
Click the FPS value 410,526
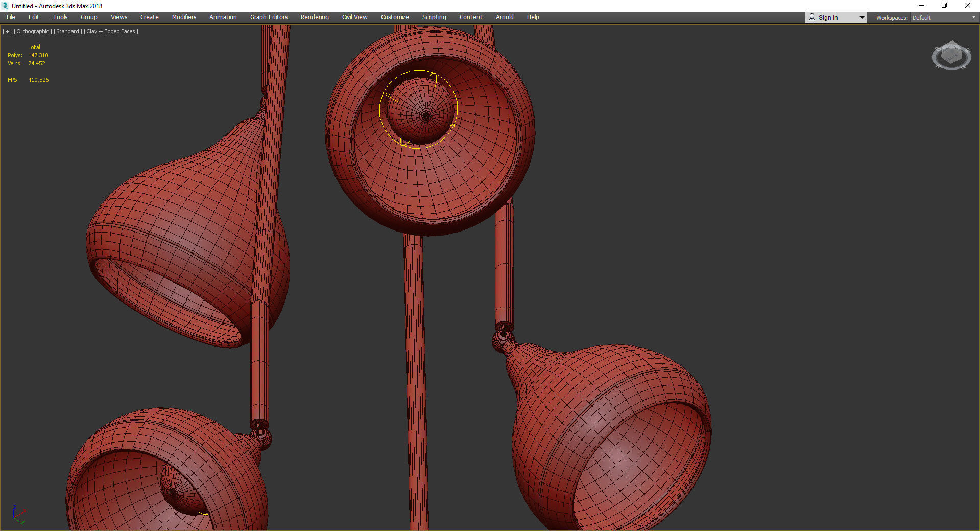(38, 80)
